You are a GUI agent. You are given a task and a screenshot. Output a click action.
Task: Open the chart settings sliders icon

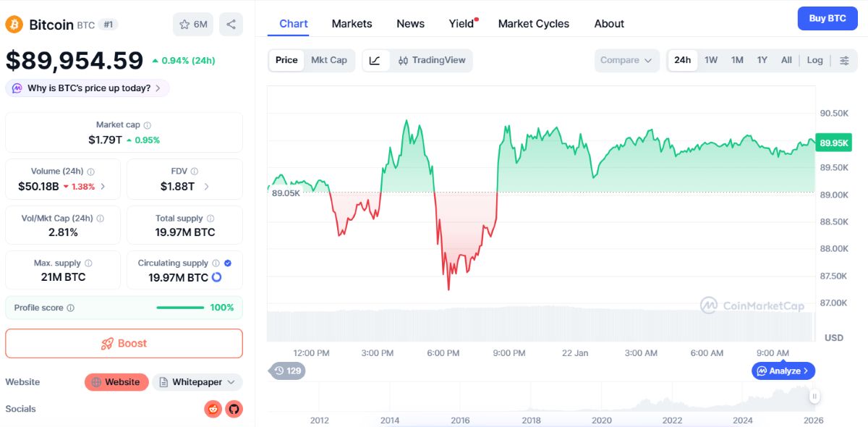coord(844,60)
